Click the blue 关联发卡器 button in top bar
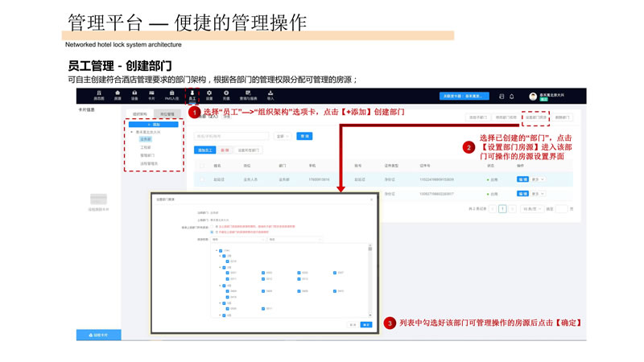This screenshot has width=644, height=362. tap(464, 96)
